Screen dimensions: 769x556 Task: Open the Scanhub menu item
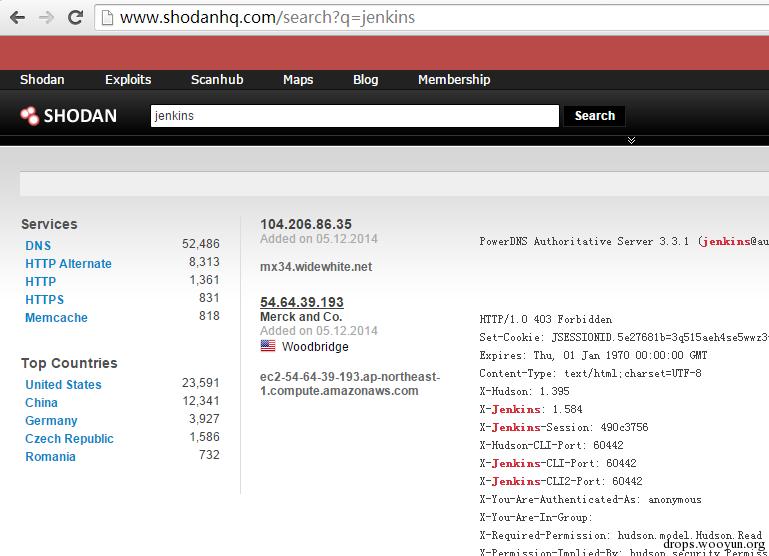[217, 79]
